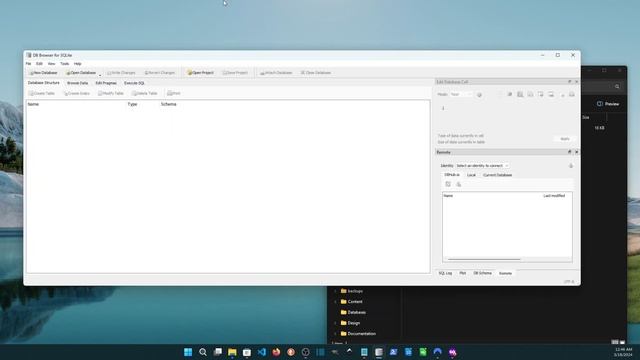Click the Last modified column header
640x360 pixels.
point(554,196)
